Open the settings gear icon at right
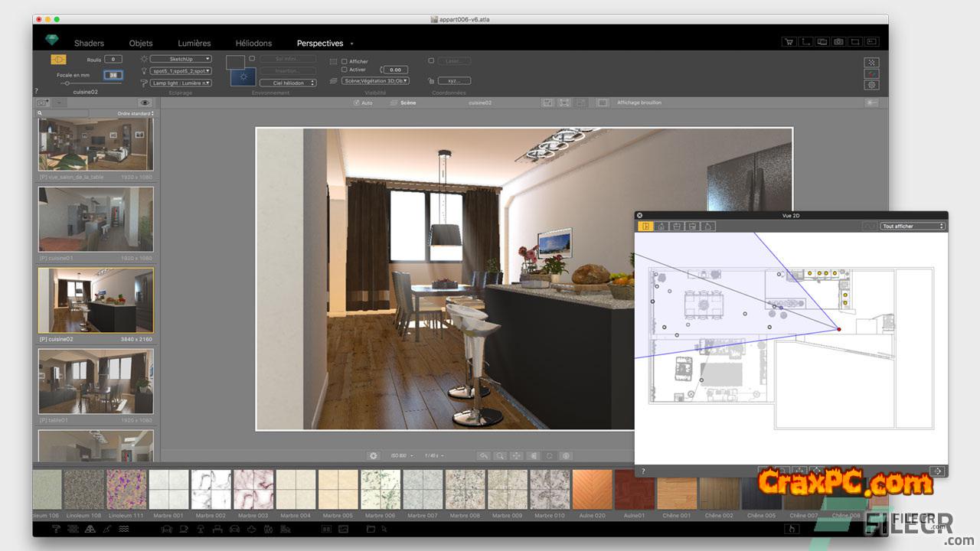 [x=871, y=85]
